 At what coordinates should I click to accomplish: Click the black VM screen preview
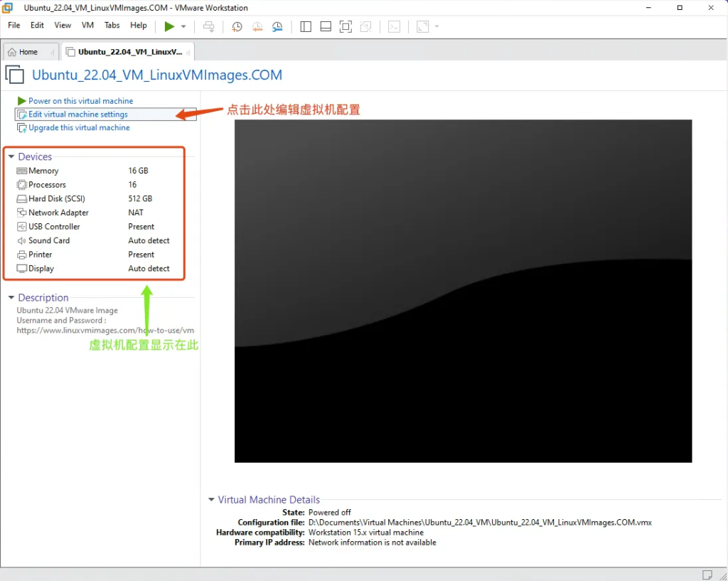click(463, 291)
